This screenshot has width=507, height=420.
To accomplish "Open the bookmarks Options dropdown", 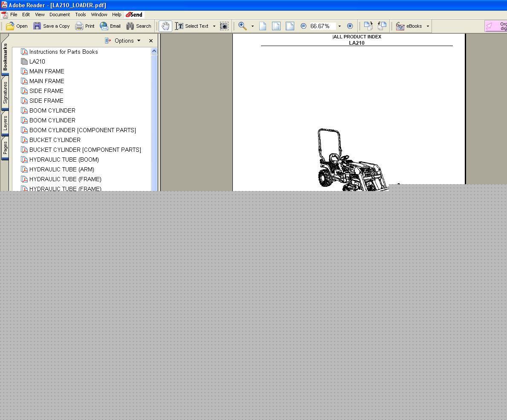I will pos(122,41).
